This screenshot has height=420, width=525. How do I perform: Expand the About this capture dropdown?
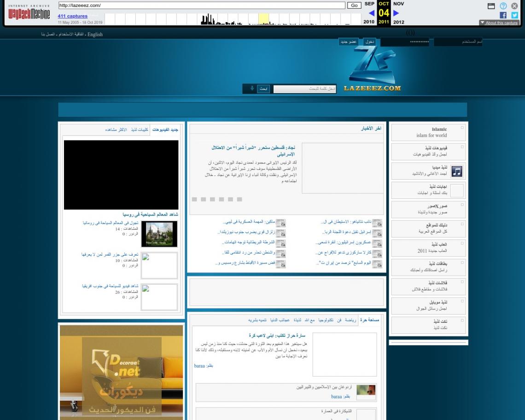(499, 23)
